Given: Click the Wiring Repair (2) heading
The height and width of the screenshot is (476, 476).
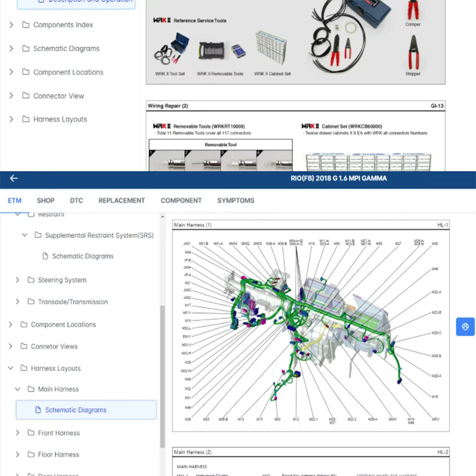Looking at the screenshot, I should click(168, 106).
